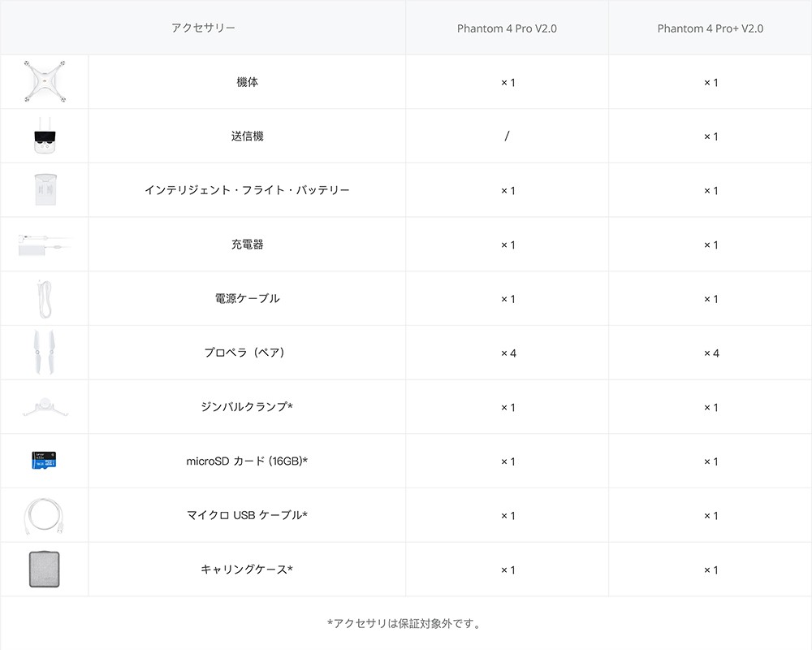The width and height of the screenshot is (812, 650).
Task: Click the micro USB cable image
Action: coord(45,516)
